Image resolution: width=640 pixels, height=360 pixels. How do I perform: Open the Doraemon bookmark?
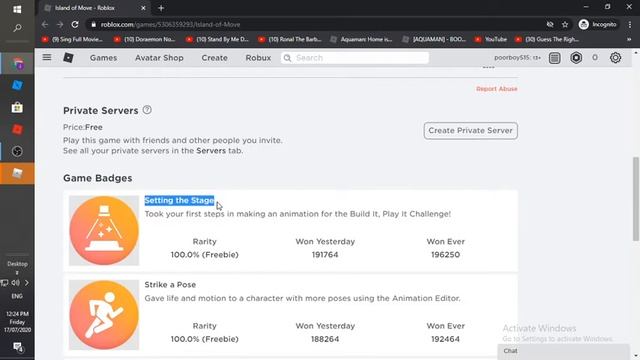(x=144, y=40)
